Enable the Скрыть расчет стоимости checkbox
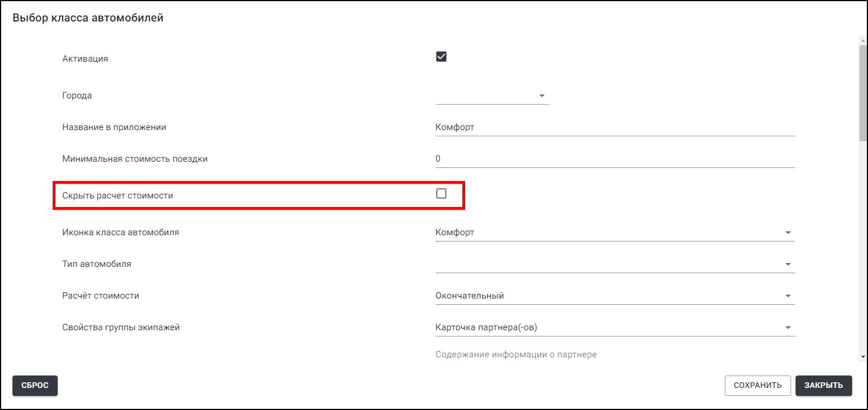The height and width of the screenshot is (410, 868). pyautogui.click(x=441, y=193)
